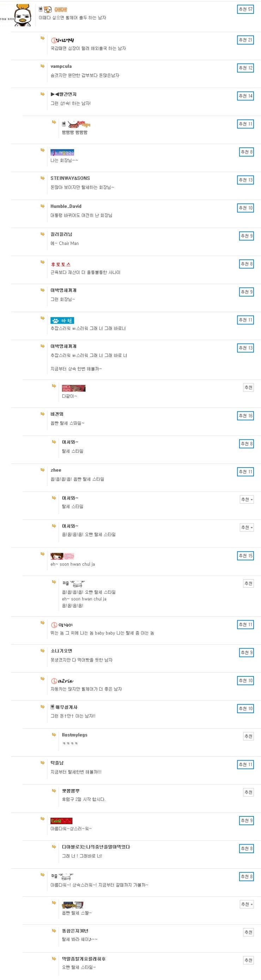Click the mobile icon beside 애무설계사

[x=53, y=707]
